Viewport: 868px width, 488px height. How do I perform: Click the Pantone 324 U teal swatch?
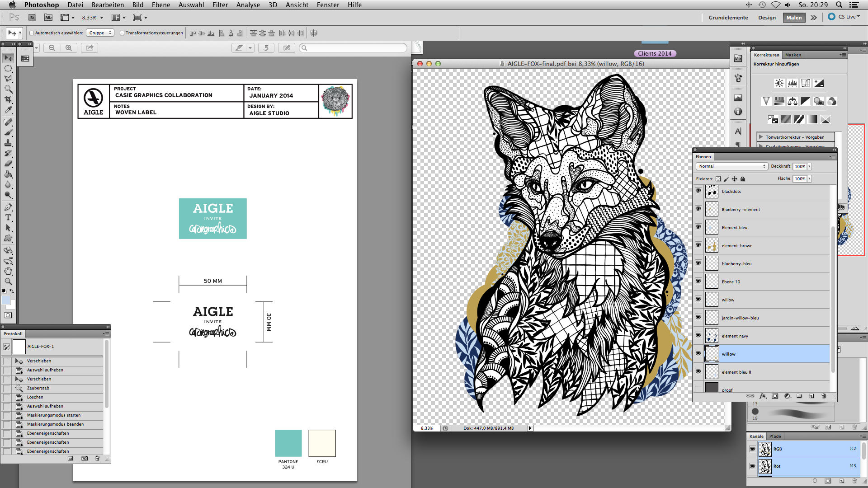288,443
